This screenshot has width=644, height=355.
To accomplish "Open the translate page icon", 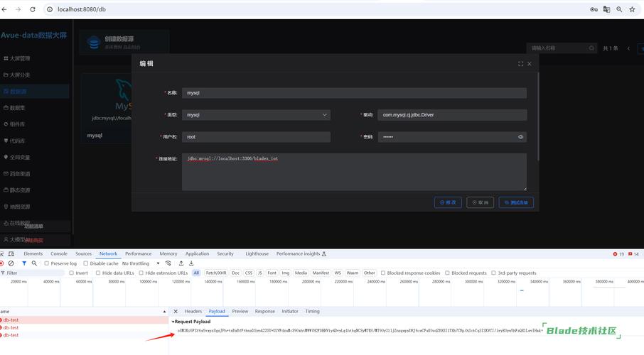I will coord(606,9).
